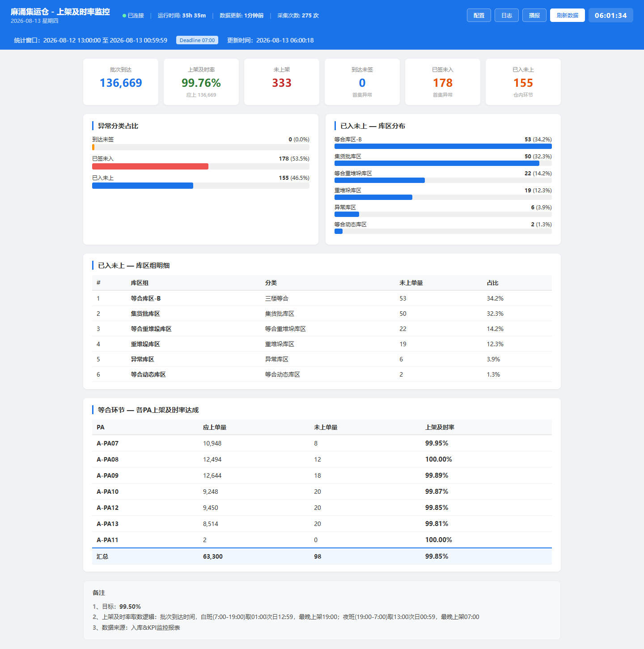Open the 配置 settings button
644x649 pixels.
tap(479, 15)
